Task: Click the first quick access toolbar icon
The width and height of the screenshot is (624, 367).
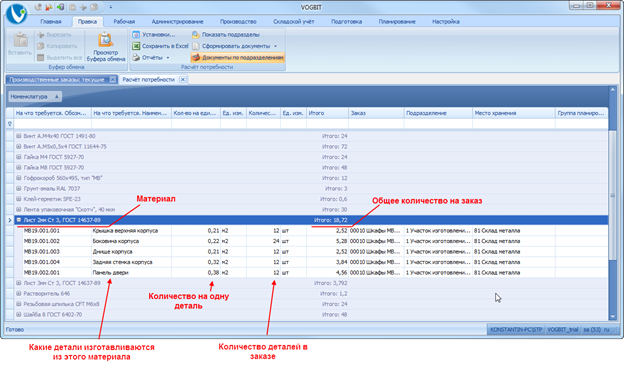Action: click(38, 7)
